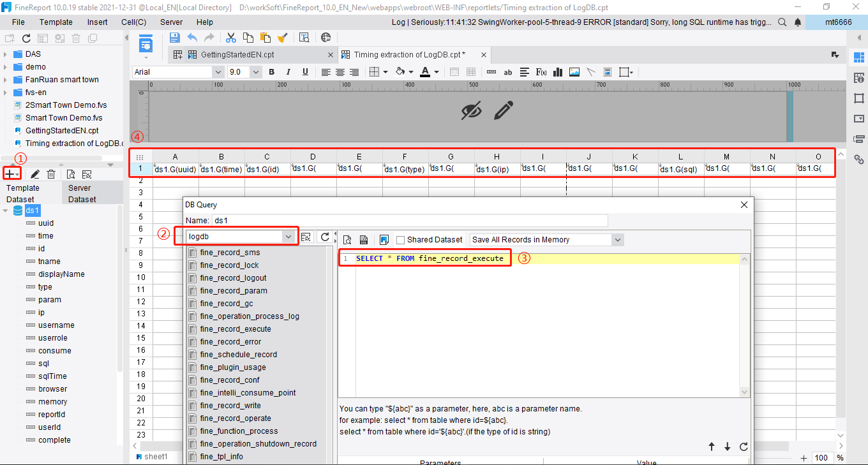Click the notification bell icon
The width and height of the screenshot is (868, 465).
point(797,22)
